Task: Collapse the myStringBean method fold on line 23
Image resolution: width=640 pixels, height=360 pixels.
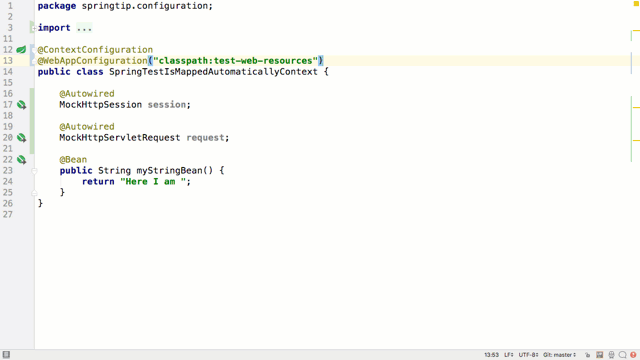Action: pyautogui.click(x=34, y=171)
